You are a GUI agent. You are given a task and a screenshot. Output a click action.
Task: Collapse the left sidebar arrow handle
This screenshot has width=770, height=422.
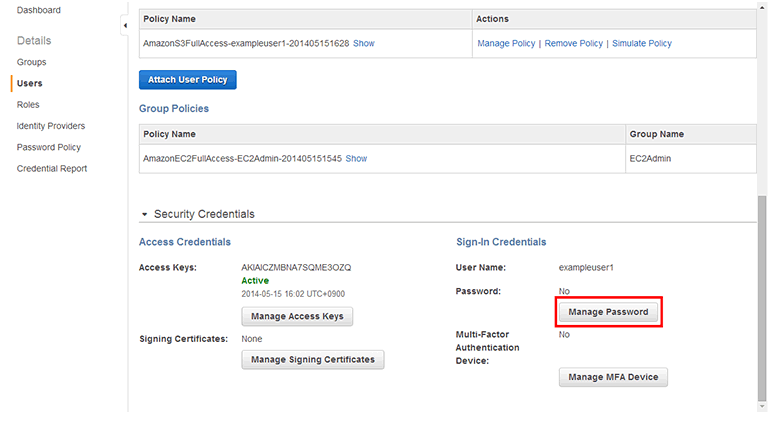coord(124,24)
